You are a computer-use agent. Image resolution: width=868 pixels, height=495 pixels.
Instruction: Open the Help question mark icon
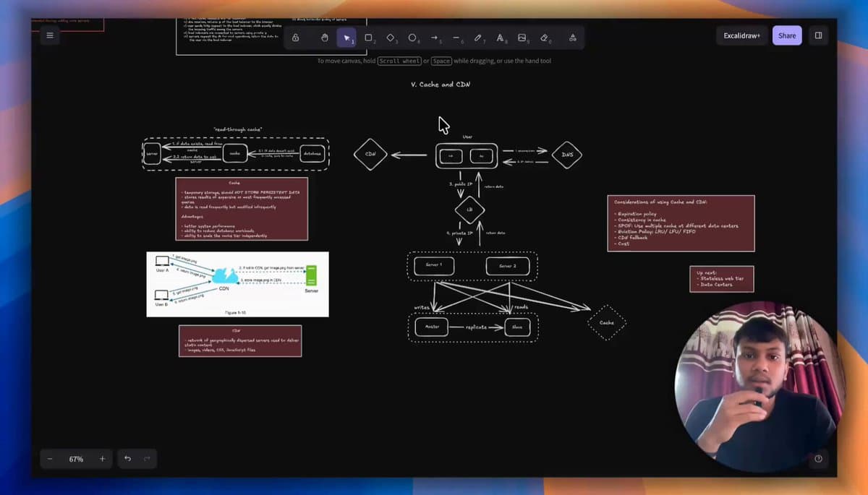[x=818, y=459]
